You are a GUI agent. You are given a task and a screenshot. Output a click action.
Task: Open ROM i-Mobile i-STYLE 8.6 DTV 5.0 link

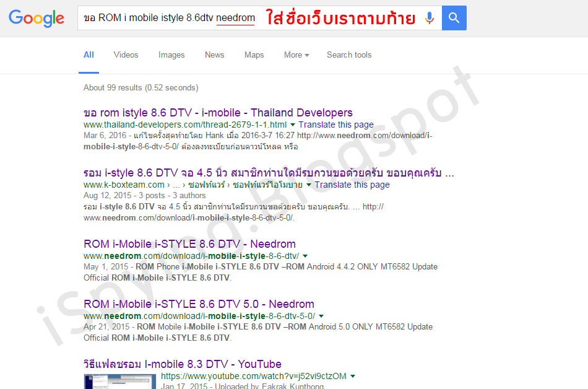199,304
